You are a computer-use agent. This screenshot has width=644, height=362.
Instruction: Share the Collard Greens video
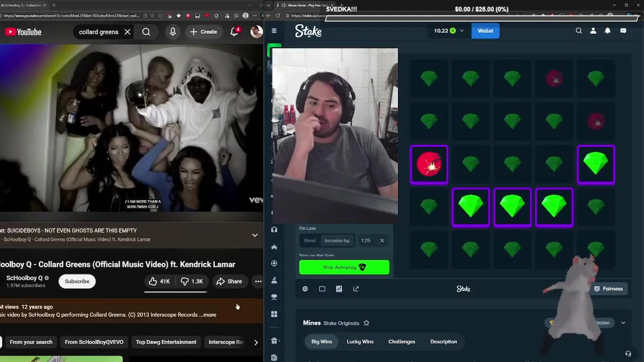(229, 281)
